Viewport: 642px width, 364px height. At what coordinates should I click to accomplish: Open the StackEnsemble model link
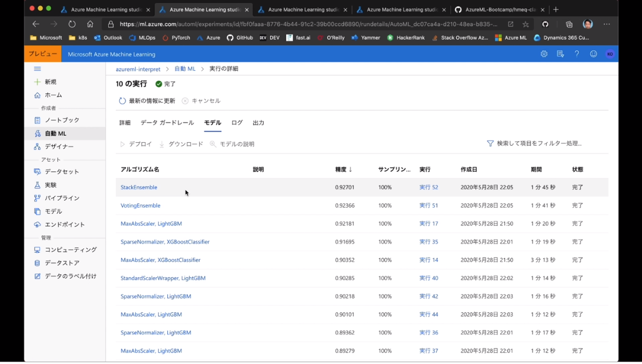point(139,187)
